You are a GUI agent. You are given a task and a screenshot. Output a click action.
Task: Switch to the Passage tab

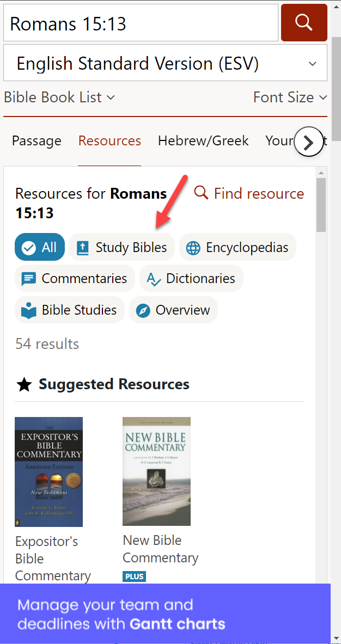click(36, 141)
